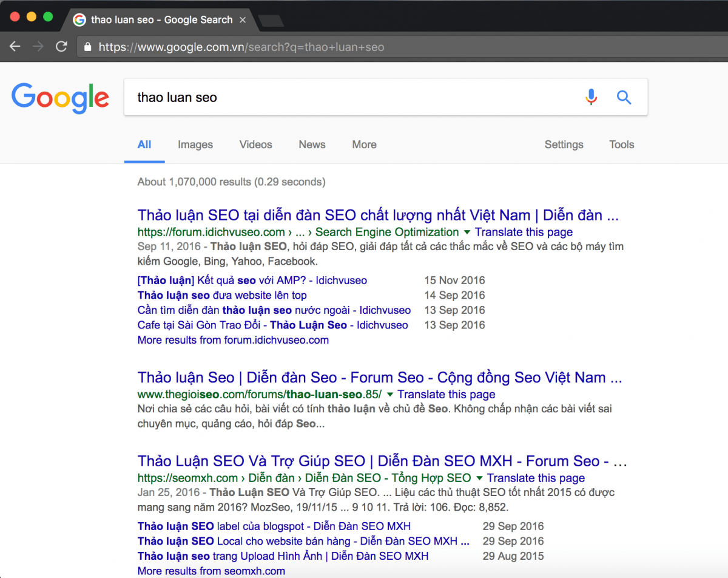Select the All results tab
This screenshot has height=578, width=728.
(x=144, y=144)
